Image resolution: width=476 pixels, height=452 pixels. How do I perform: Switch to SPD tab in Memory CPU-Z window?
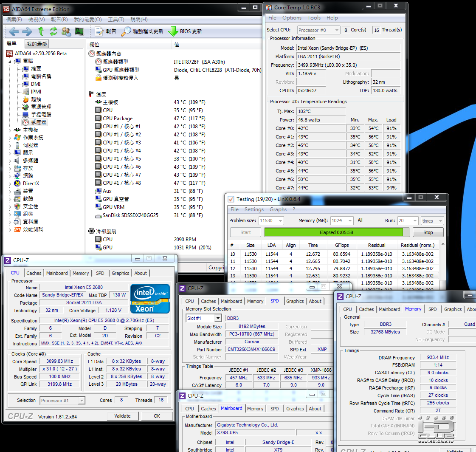[433, 309]
